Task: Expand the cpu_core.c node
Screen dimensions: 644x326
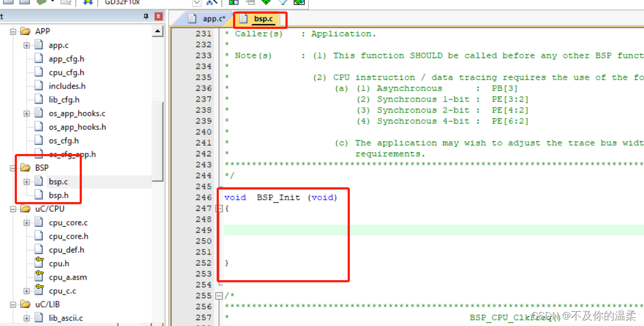Action: click(27, 223)
